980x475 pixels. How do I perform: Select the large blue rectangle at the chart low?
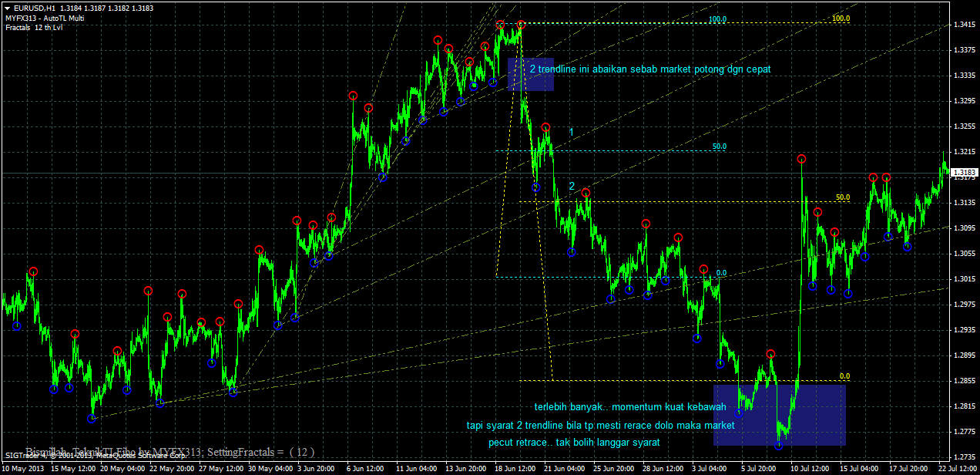tap(780, 415)
